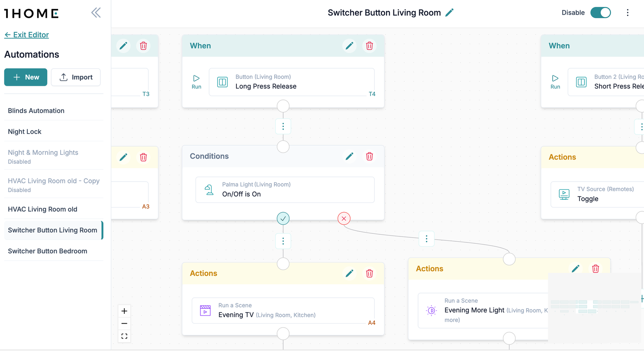Create a new automation with the New button
The image size is (644, 351).
(x=26, y=77)
